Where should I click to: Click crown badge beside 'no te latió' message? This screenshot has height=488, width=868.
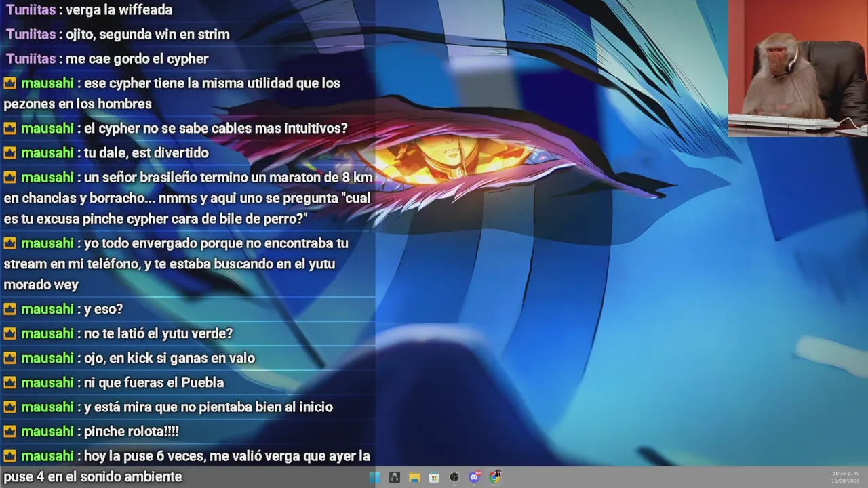click(x=9, y=334)
